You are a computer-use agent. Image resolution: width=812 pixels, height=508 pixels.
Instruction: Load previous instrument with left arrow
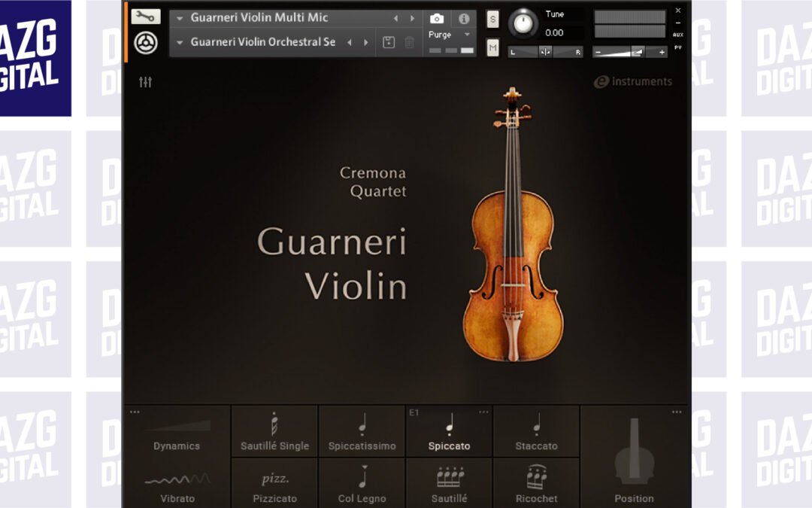(x=395, y=18)
